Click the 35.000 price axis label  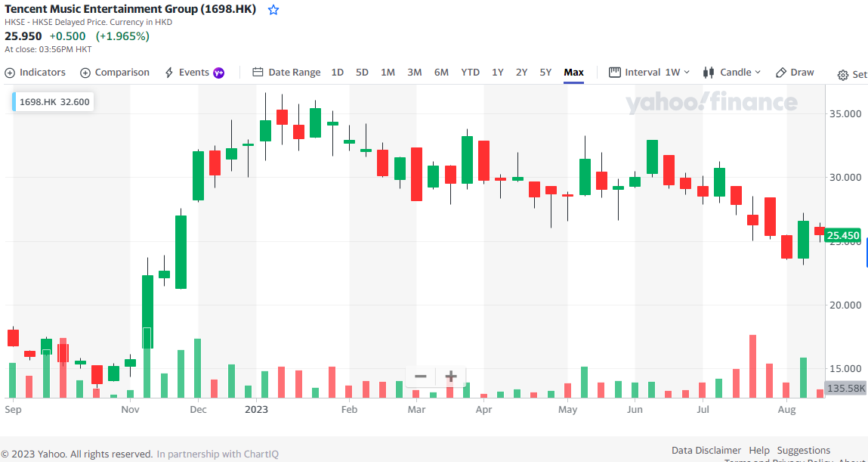click(x=845, y=113)
